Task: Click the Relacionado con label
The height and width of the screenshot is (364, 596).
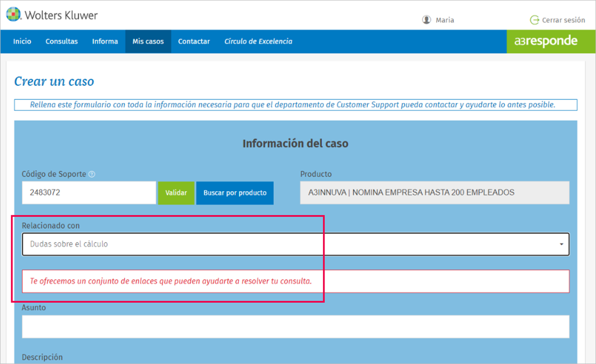Action: [51, 225]
